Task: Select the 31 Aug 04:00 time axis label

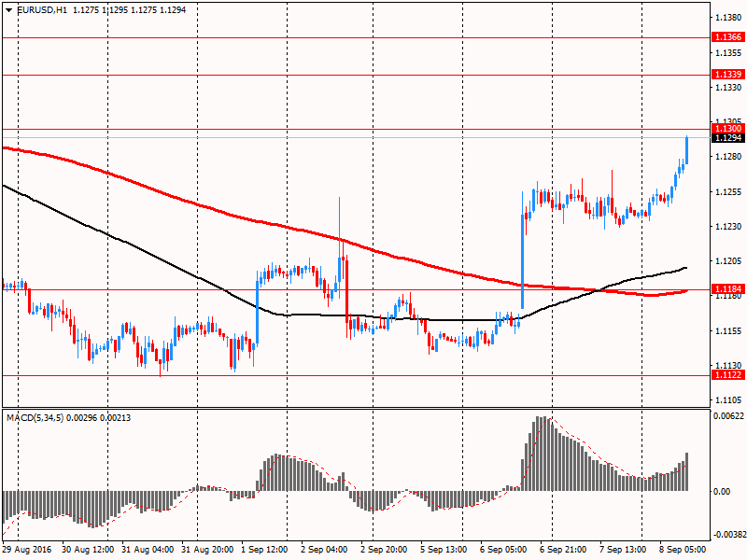Action: click(x=148, y=550)
